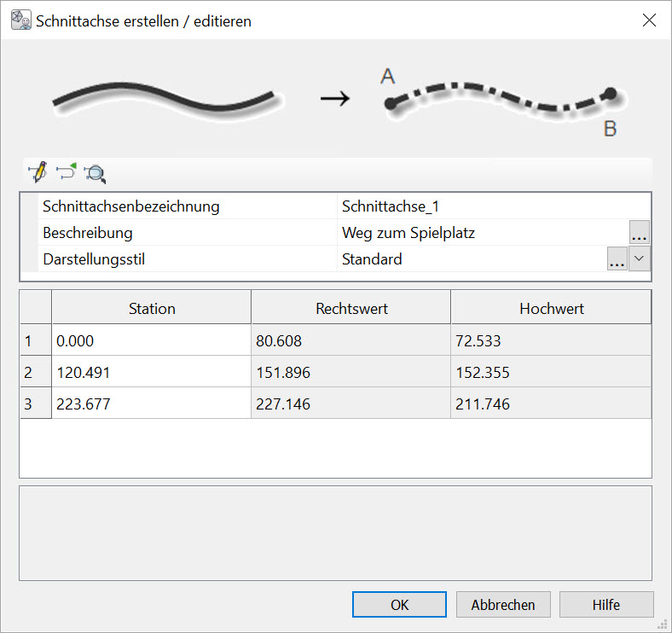Click the Station column header
Image resolution: width=672 pixels, height=633 pixels.
(152, 309)
